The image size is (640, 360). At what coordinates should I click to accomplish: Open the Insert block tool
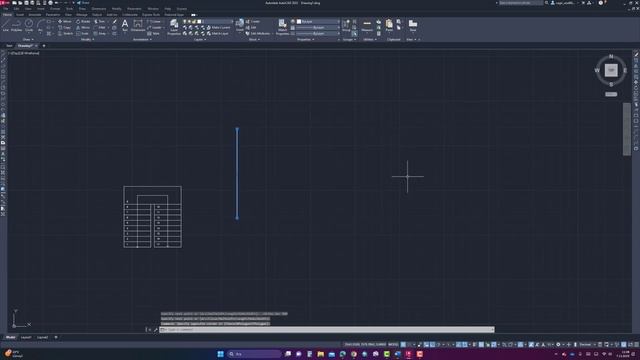(x=240, y=25)
